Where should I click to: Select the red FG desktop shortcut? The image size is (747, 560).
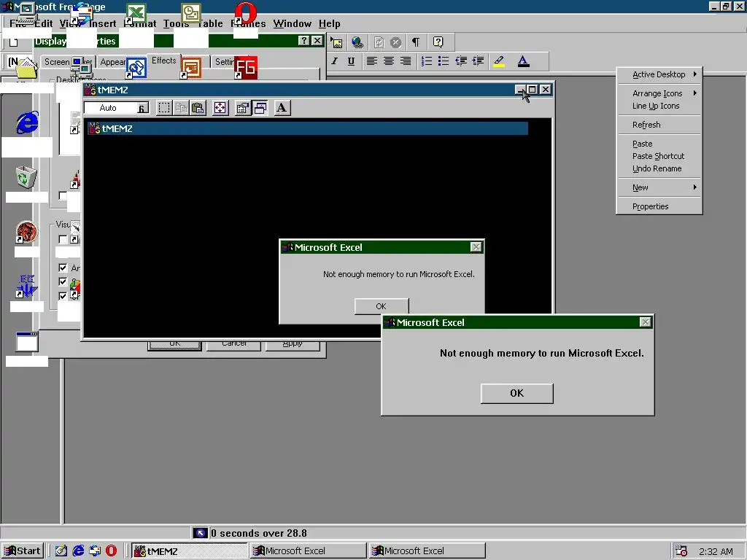(245, 67)
